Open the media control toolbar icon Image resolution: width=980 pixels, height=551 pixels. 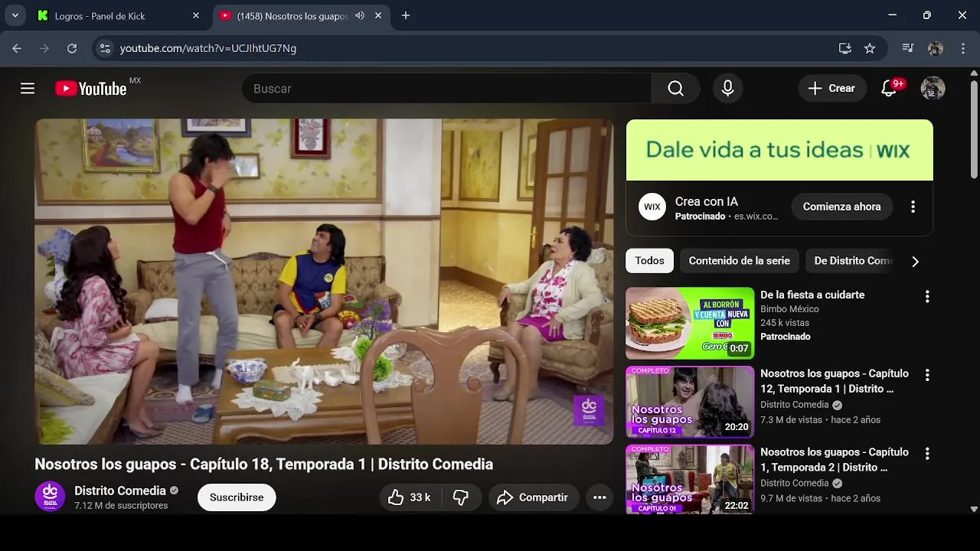click(x=908, y=48)
